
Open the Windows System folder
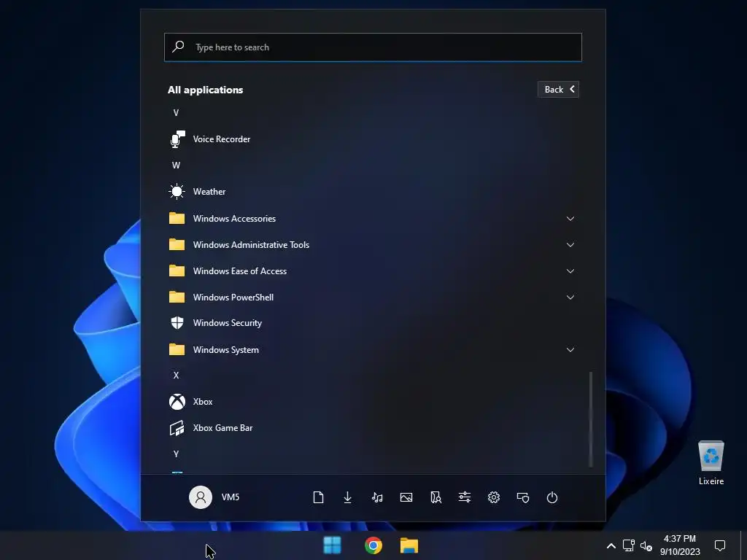(x=374, y=350)
